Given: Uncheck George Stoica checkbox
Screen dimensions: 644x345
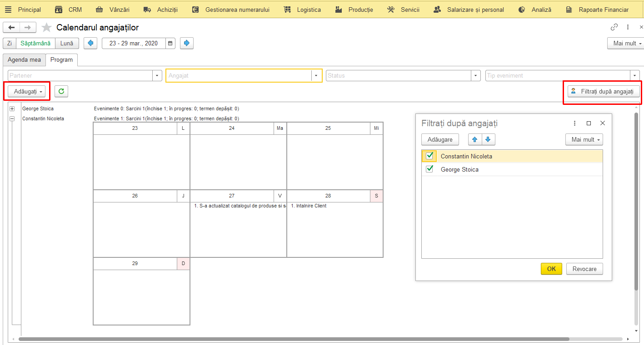Looking at the screenshot, I should (429, 169).
